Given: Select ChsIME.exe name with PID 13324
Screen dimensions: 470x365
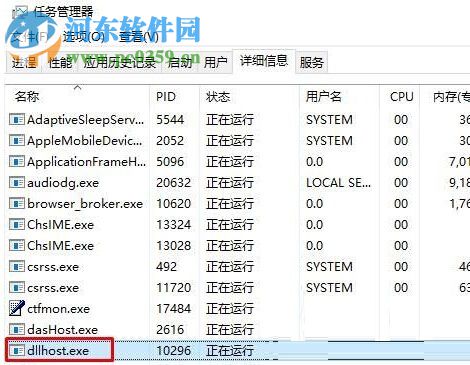Looking at the screenshot, I should click(x=60, y=225).
